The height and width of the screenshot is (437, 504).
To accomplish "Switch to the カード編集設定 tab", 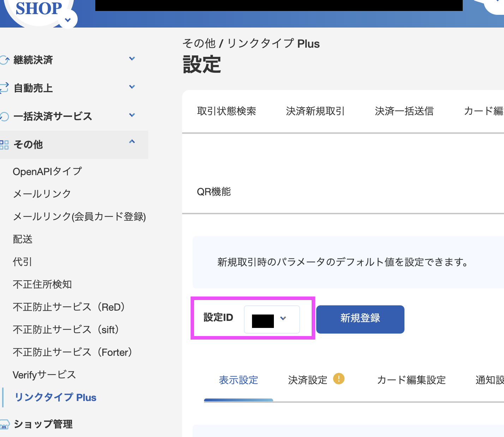I will [411, 380].
